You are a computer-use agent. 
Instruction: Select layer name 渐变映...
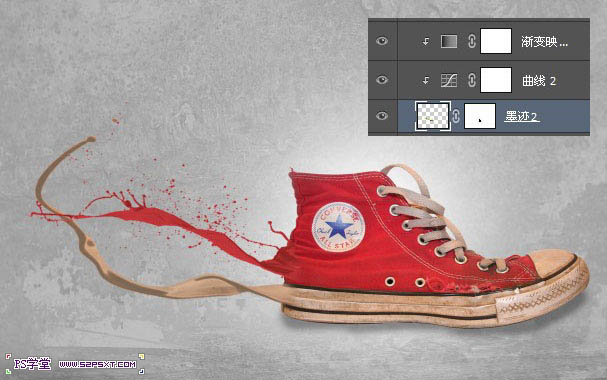click(x=544, y=41)
